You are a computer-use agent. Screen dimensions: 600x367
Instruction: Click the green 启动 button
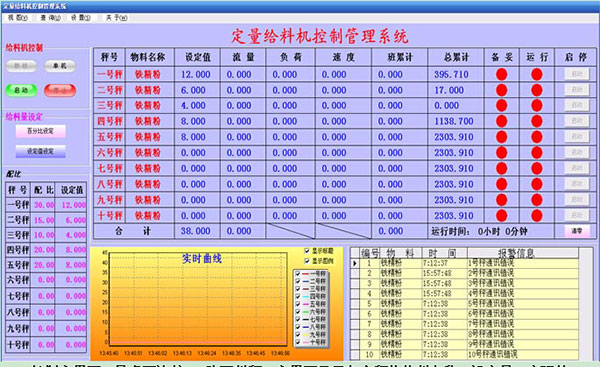pos(21,90)
